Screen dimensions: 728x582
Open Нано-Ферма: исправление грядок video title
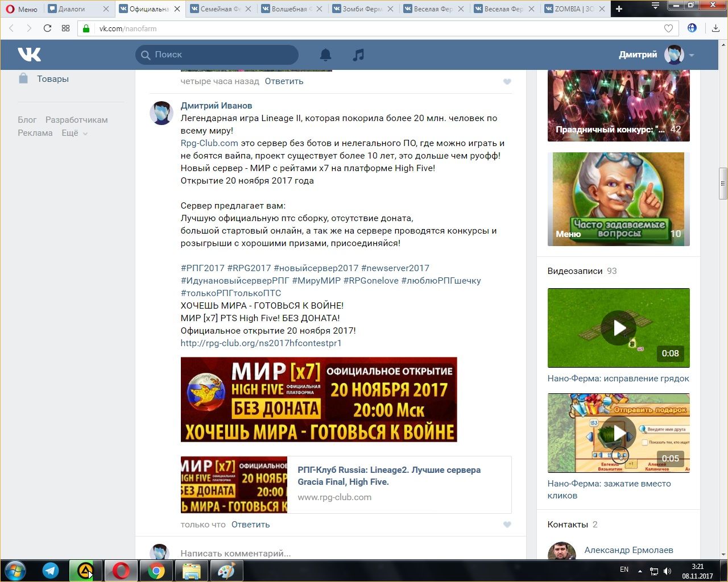click(x=618, y=379)
